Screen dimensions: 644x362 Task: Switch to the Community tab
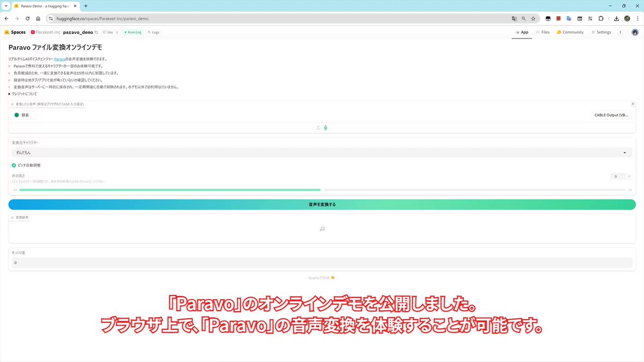[x=570, y=32]
